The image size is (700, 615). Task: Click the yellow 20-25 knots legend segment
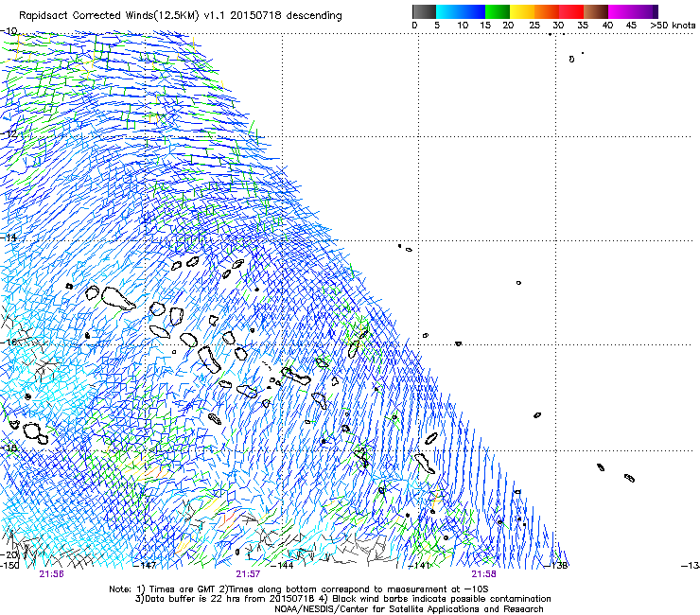tap(522, 11)
